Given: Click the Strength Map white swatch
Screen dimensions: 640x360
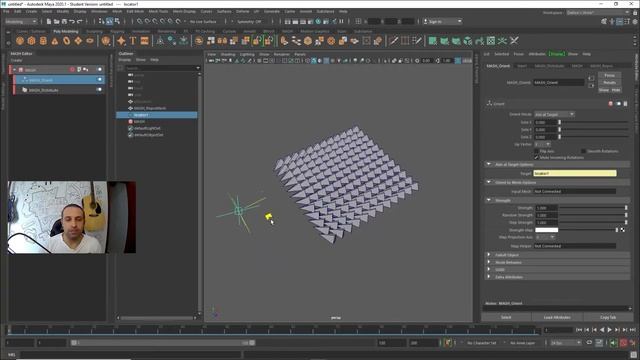Looking at the screenshot, I should (x=546, y=230).
